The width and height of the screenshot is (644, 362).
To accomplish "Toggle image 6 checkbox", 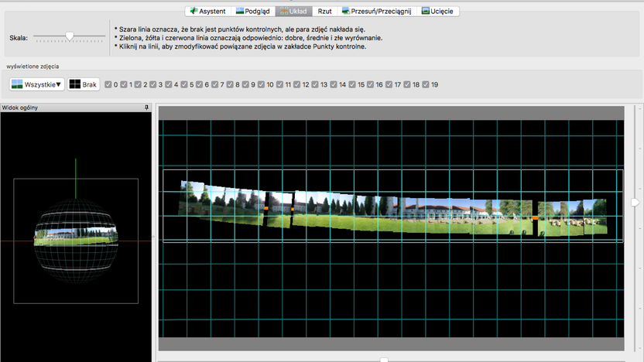I will pos(199,84).
